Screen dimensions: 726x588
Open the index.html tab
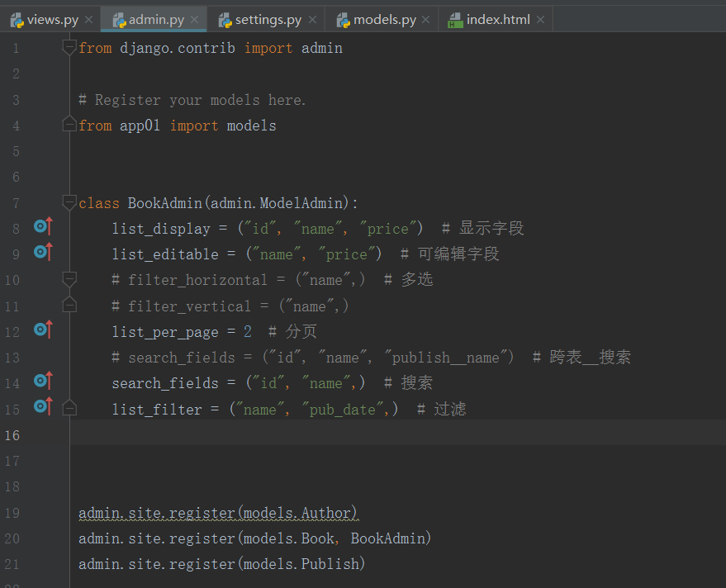pyautogui.click(x=497, y=20)
